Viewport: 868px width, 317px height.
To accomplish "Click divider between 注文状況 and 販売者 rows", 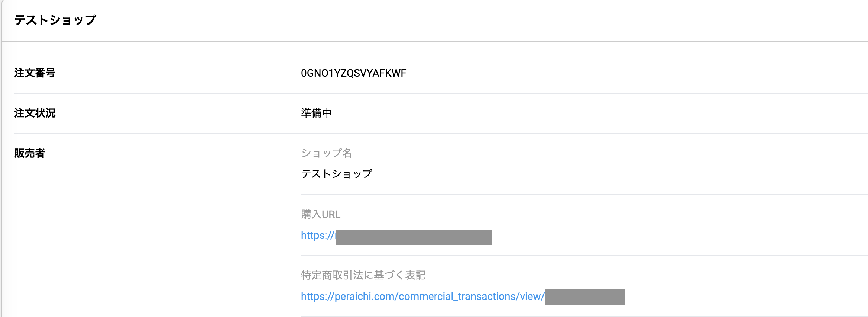I will (x=441, y=133).
